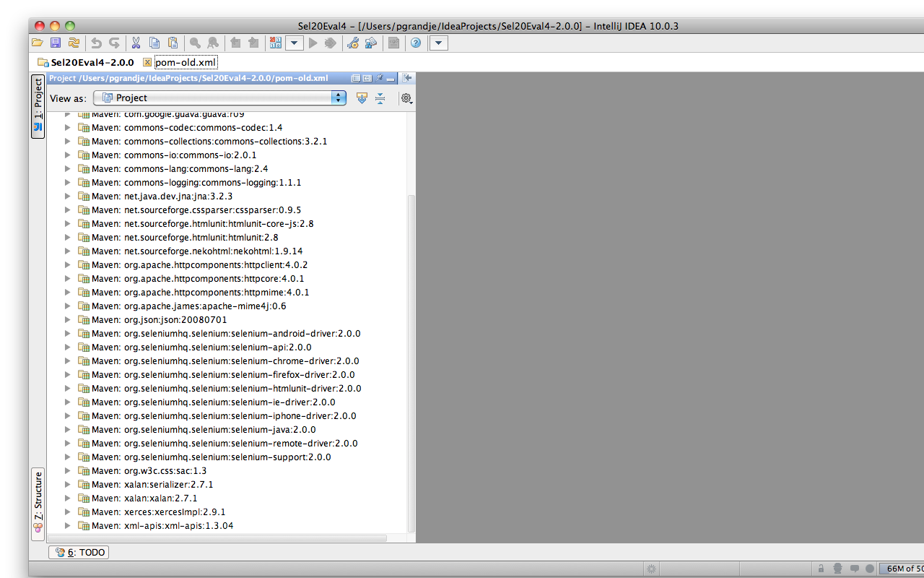Open the 1: Project tool window tab
This screenshot has height=578, width=924.
click(x=38, y=105)
